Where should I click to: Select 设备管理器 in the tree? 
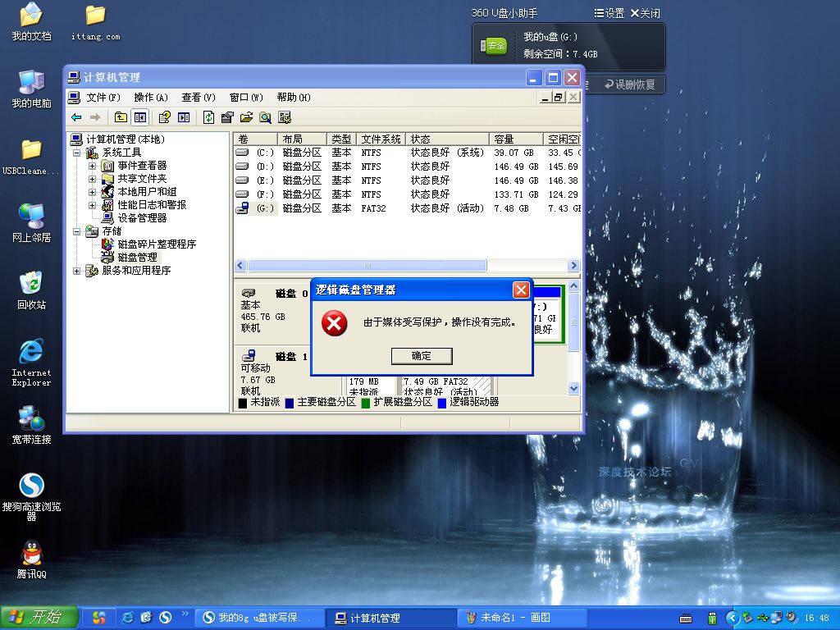tap(141, 218)
